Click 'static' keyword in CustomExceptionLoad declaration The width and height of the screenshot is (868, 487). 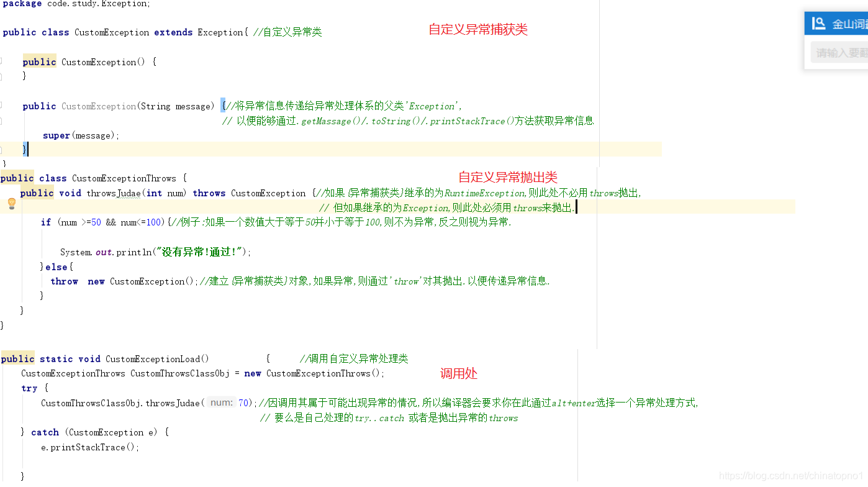[x=57, y=359]
